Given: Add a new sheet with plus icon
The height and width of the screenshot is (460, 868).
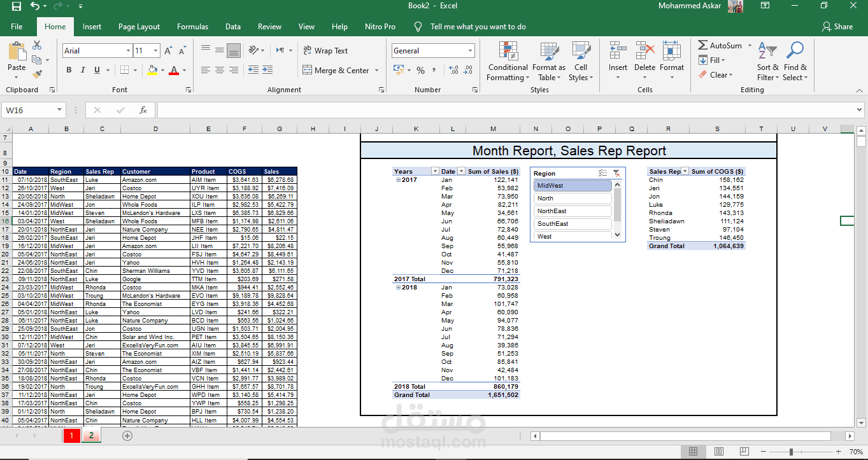Looking at the screenshot, I should coord(127,436).
